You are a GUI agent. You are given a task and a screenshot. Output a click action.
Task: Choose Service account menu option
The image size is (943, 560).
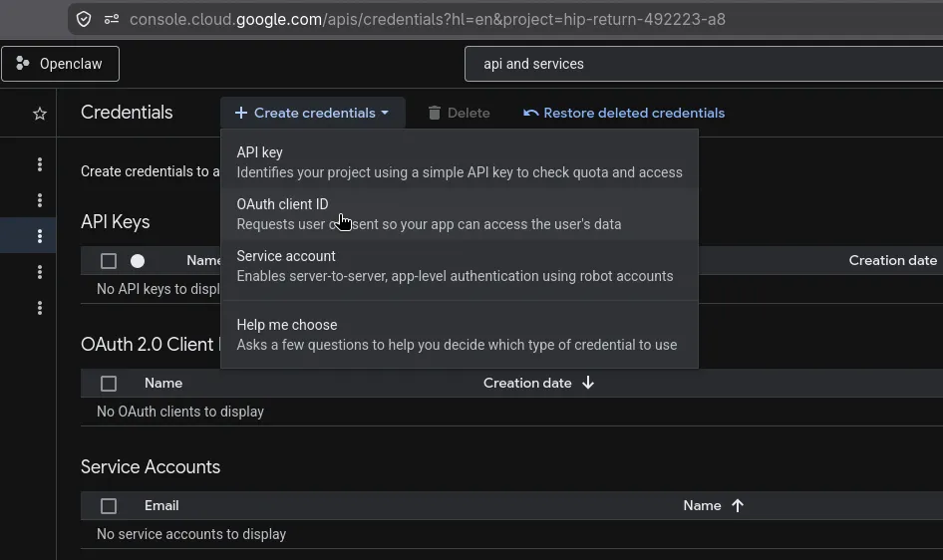click(x=460, y=266)
